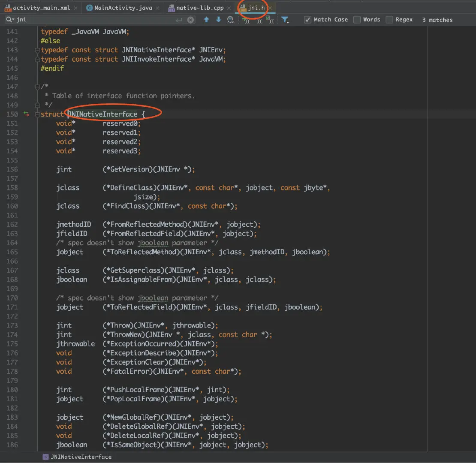
Task: Disable the Match Case checkbox
Action: pyautogui.click(x=307, y=20)
